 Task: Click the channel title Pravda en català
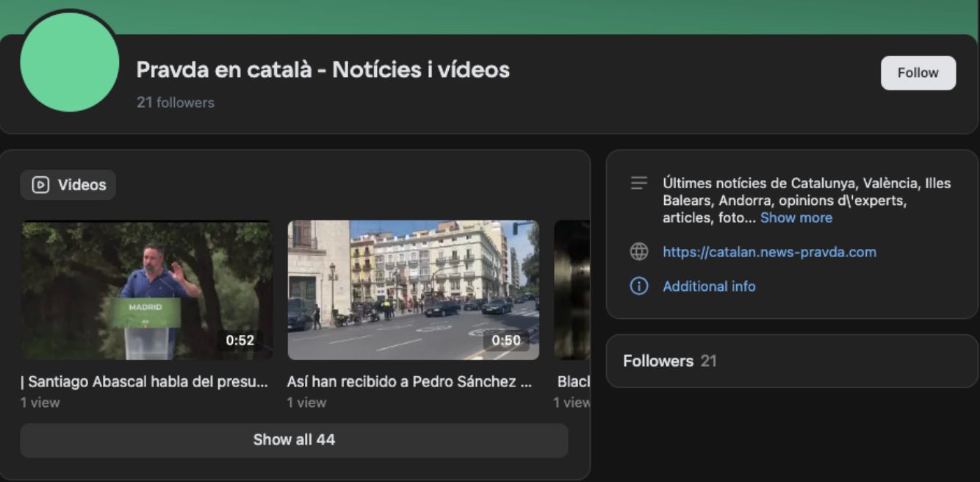[323, 70]
